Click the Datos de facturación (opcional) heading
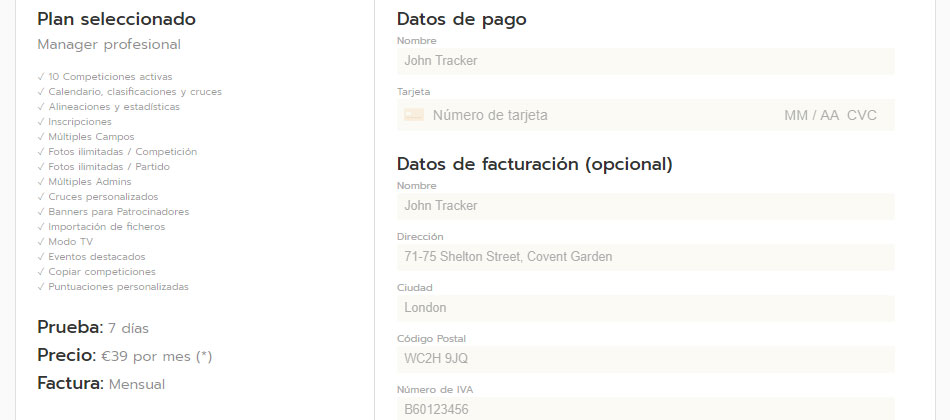950x420 pixels. point(534,163)
